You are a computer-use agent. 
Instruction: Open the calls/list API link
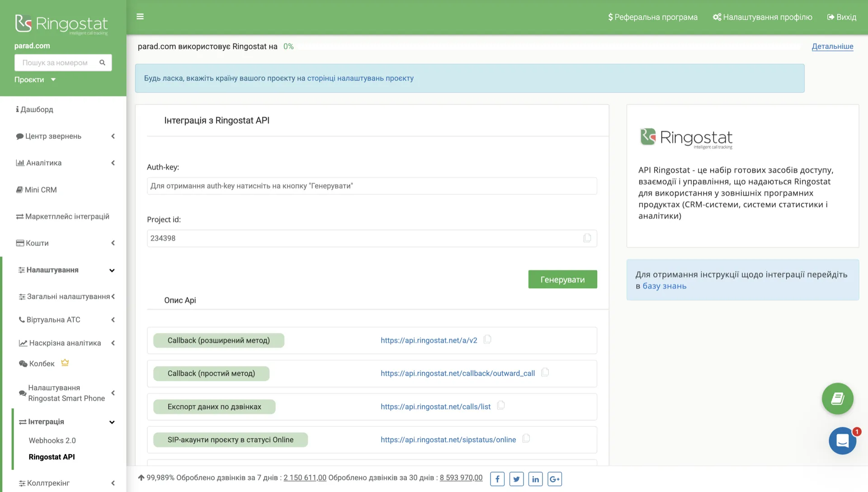pos(435,407)
